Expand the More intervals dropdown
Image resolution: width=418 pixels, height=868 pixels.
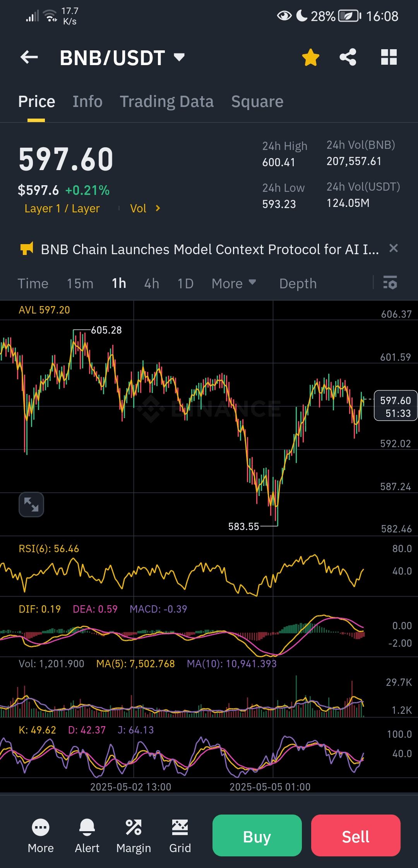(x=234, y=284)
